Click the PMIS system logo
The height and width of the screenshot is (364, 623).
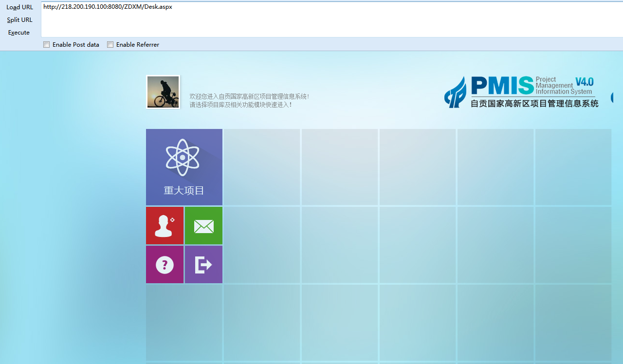(x=521, y=91)
